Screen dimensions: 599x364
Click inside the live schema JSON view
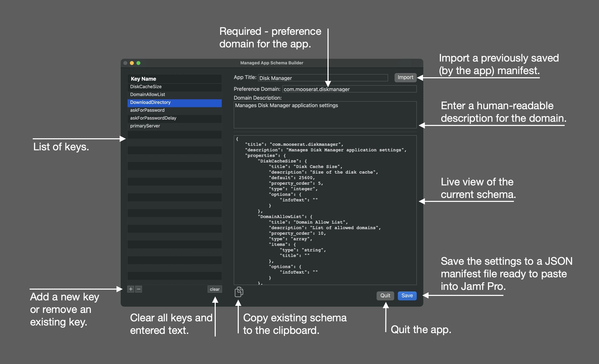325,210
